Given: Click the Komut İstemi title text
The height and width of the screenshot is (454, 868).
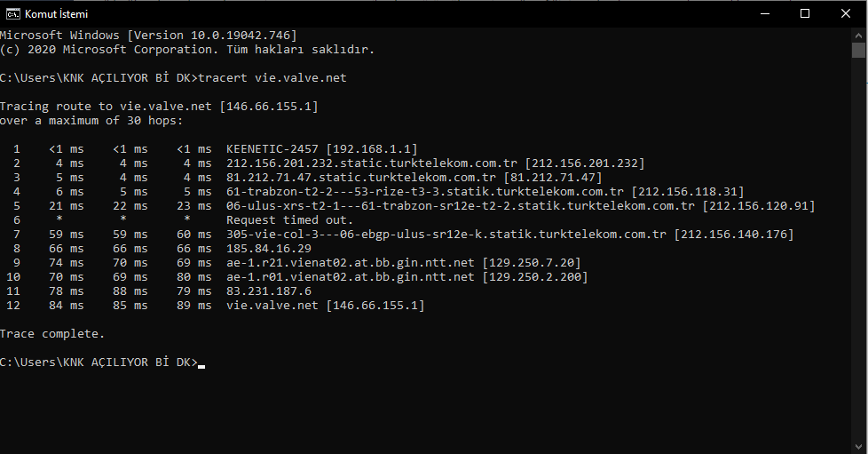Looking at the screenshot, I should (57, 14).
